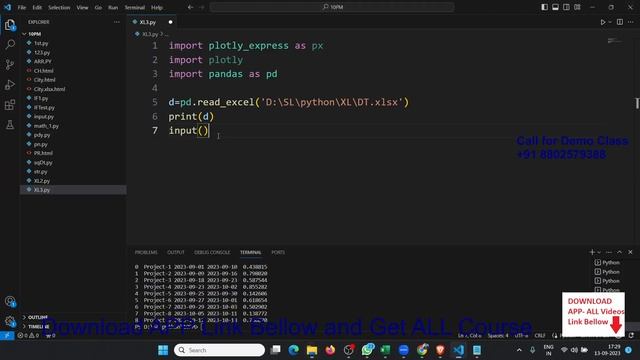Toggle the primary side bar layout
The width and height of the screenshot is (640, 360).
click(544, 7)
